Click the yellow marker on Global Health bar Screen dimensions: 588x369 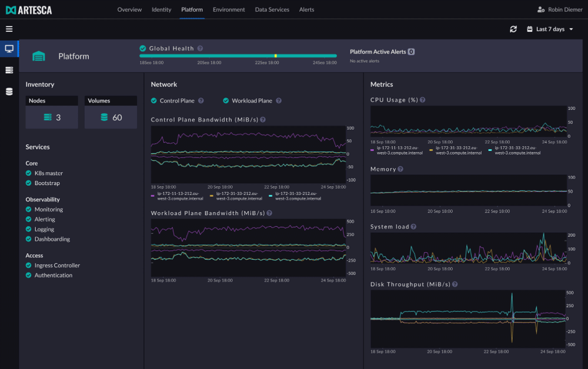tap(276, 56)
